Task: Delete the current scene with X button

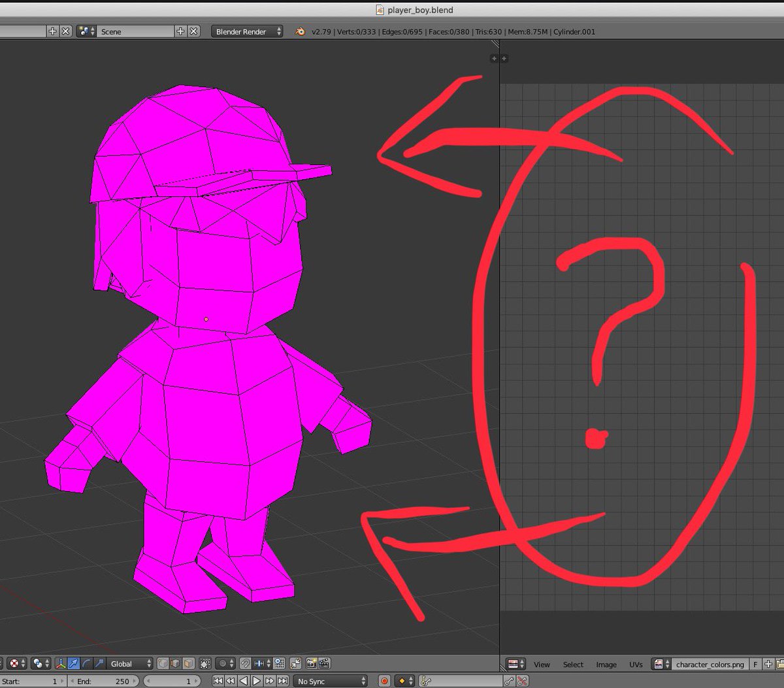Action: [x=194, y=31]
